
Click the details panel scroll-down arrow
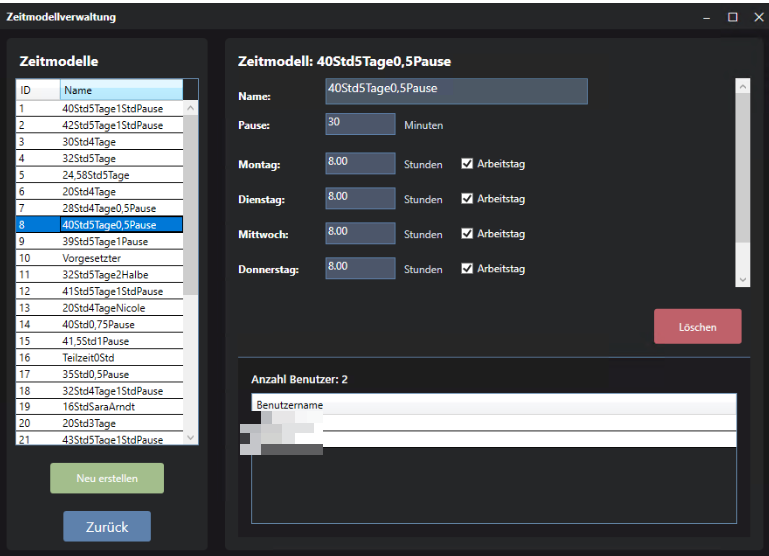coord(741,280)
